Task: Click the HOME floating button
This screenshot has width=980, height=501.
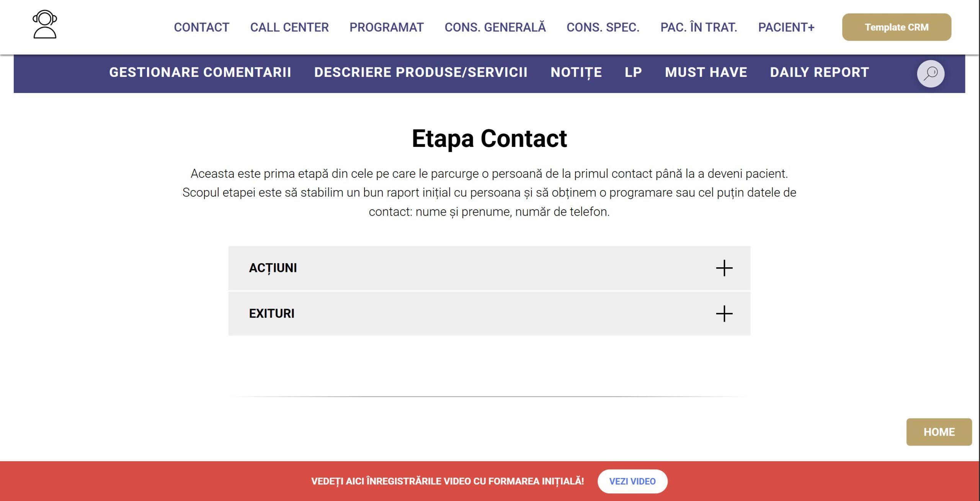Action: (939, 432)
